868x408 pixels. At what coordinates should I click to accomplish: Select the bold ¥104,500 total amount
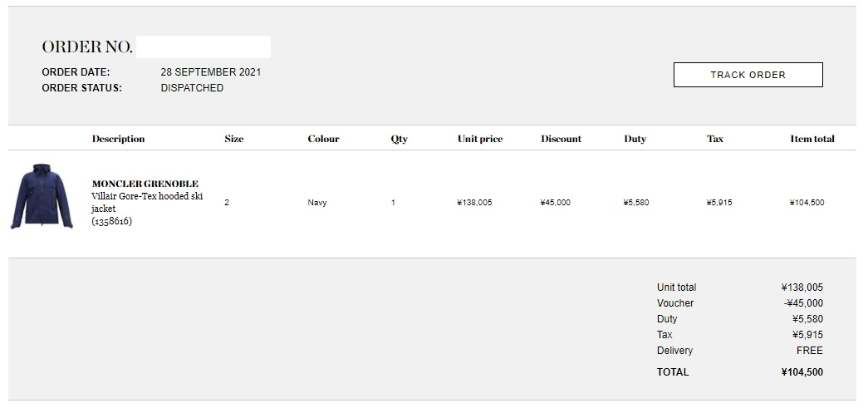coord(802,372)
